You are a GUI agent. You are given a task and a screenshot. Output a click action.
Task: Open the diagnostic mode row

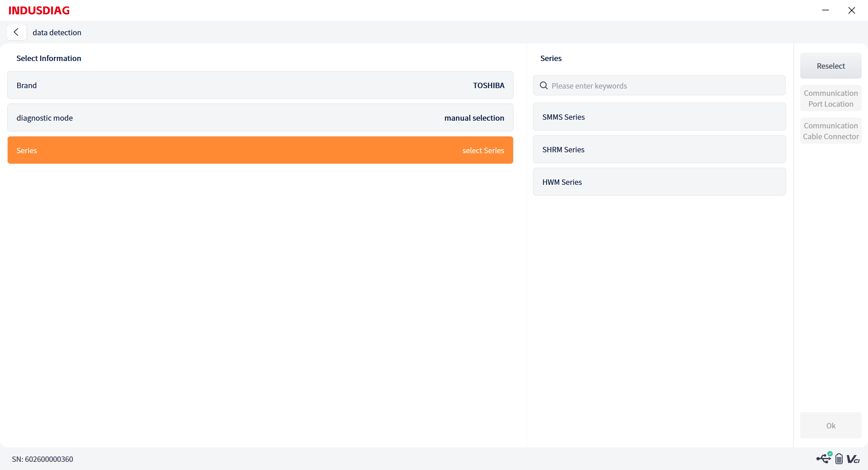(260, 117)
